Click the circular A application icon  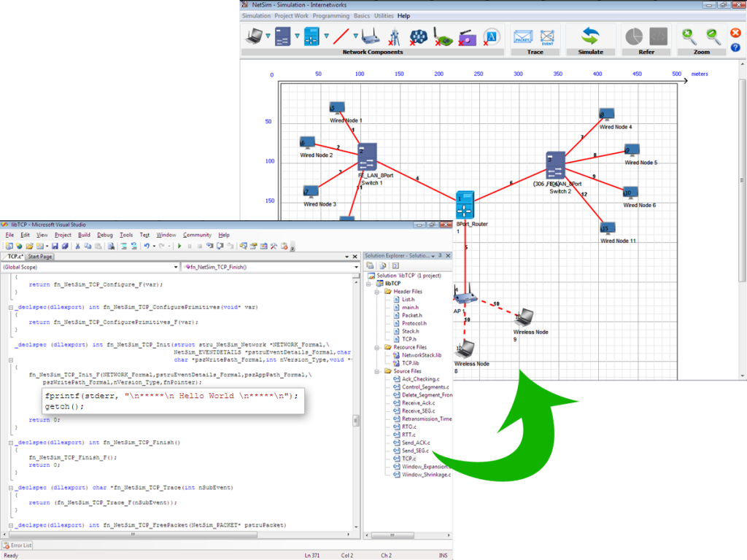pos(492,36)
